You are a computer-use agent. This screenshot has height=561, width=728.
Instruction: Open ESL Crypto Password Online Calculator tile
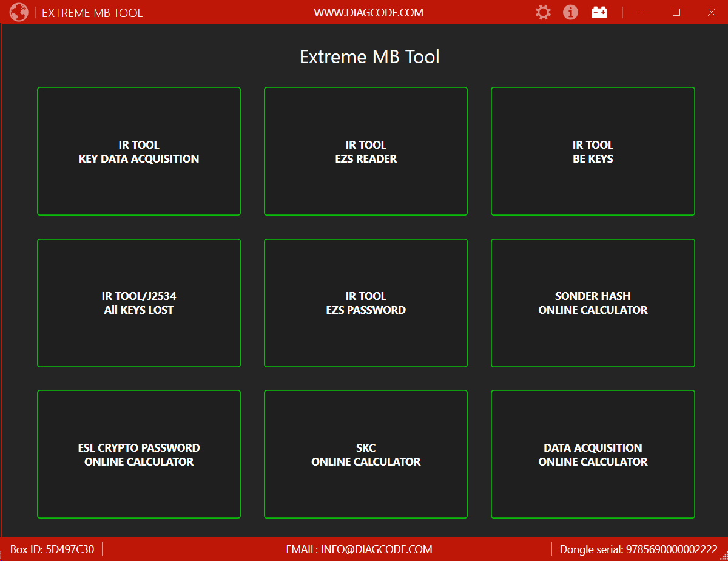[139, 454]
